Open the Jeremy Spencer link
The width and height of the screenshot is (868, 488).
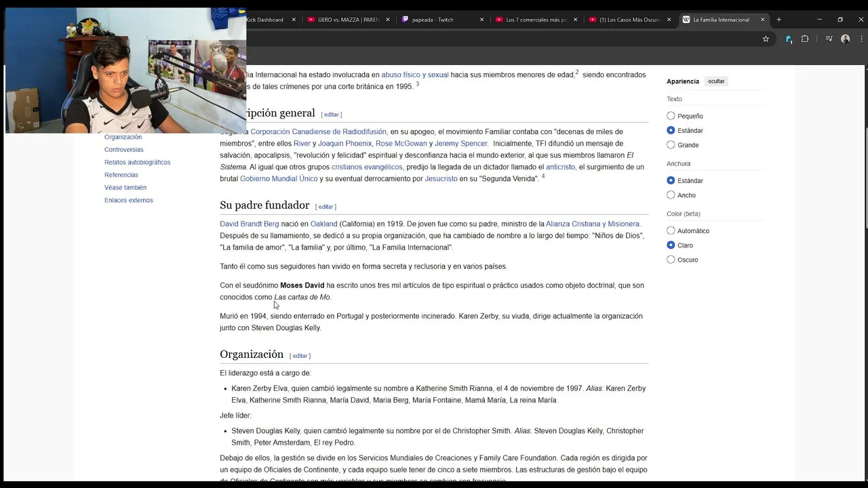point(461,144)
